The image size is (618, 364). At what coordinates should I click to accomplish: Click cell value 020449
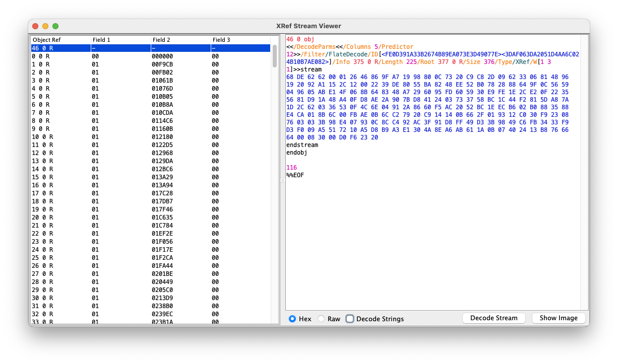click(162, 282)
